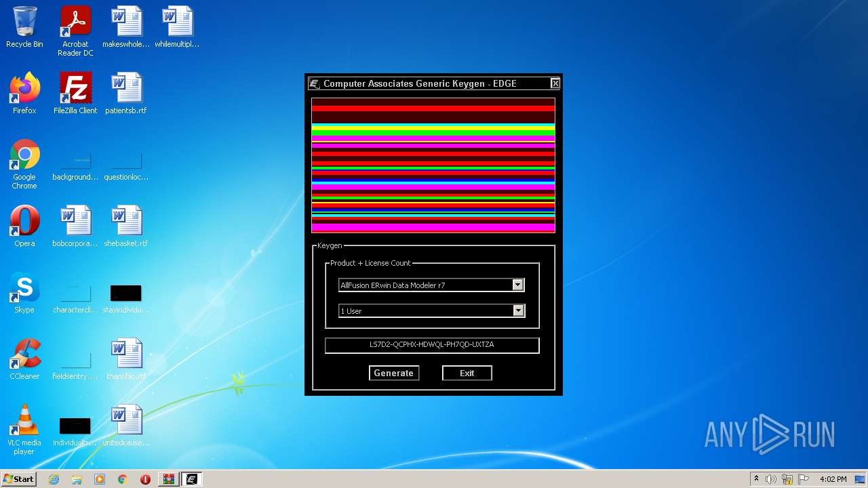This screenshot has height=488, width=868.
Task: Open the Recycle Bin desktop icon
Action: click(24, 27)
